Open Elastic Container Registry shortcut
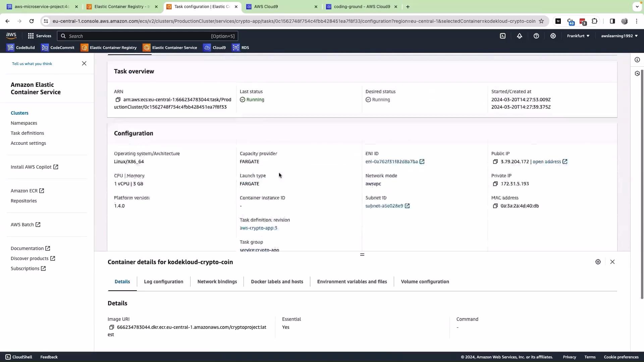This screenshot has height=362, width=644. click(x=109, y=48)
